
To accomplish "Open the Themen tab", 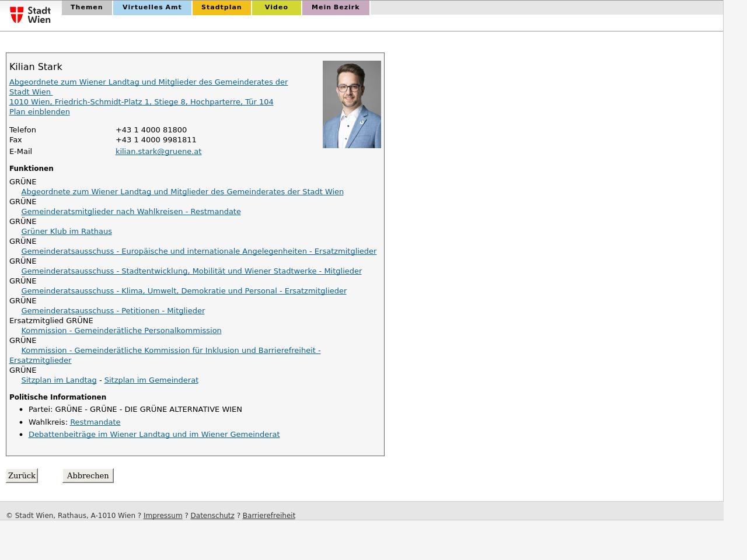I will 86,8.
